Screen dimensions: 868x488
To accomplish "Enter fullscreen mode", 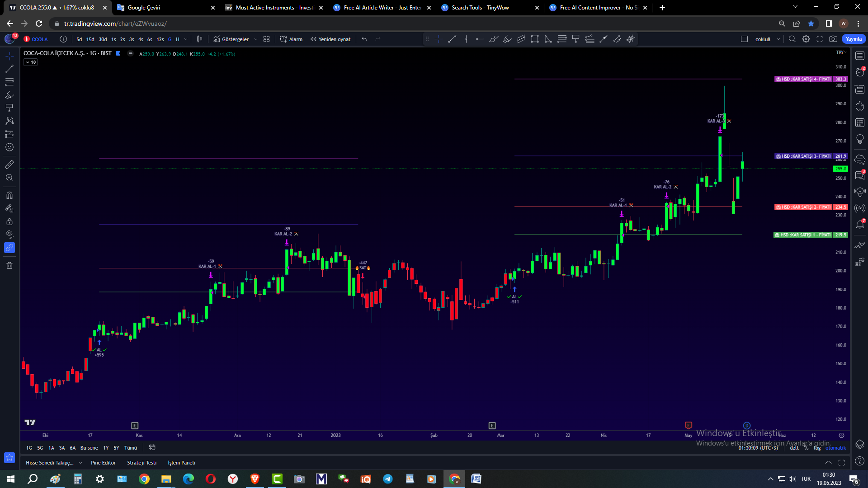I will (x=820, y=39).
